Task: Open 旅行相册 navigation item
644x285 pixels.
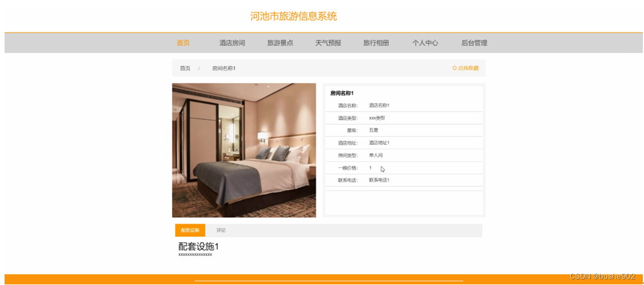Action: pyautogui.click(x=376, y=43)
